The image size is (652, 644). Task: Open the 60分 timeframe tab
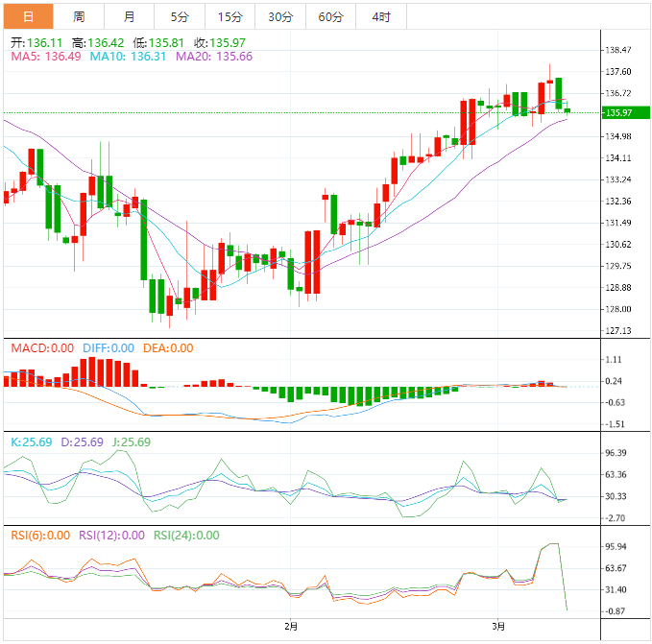[331, 16]
